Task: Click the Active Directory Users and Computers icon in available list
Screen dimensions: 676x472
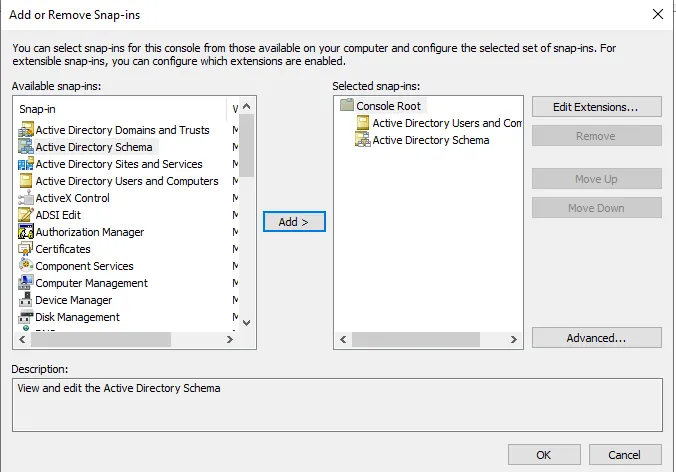Action: tap(26, 181)
